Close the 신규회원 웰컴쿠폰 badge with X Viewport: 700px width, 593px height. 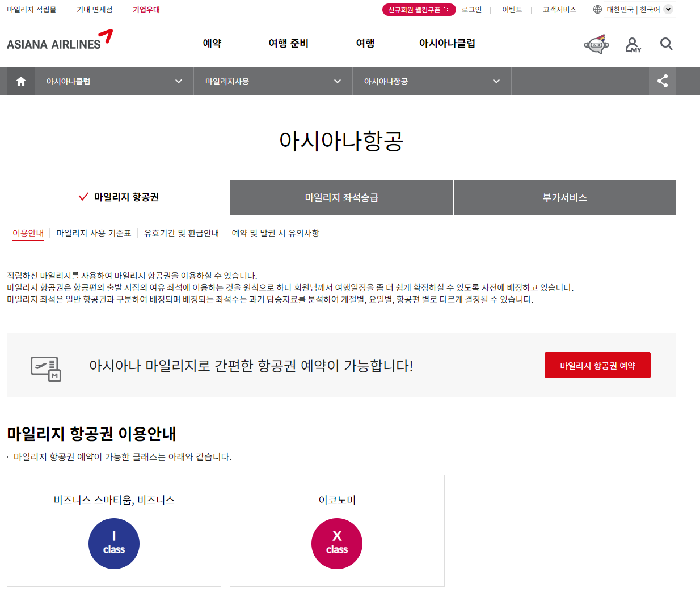pos(446,10)
